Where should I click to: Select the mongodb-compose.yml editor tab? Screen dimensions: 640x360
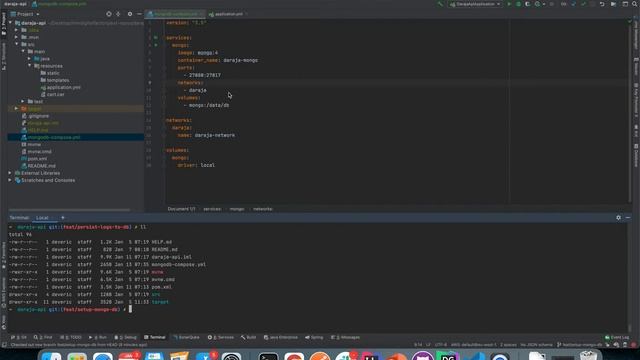coord(175,14)
